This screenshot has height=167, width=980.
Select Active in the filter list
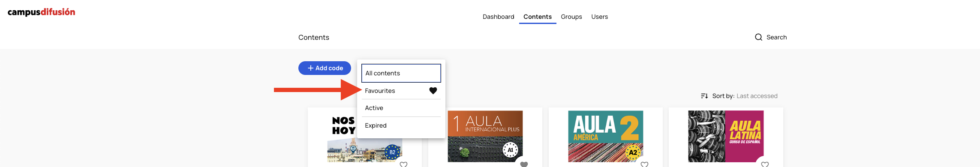tap(401, 108)
